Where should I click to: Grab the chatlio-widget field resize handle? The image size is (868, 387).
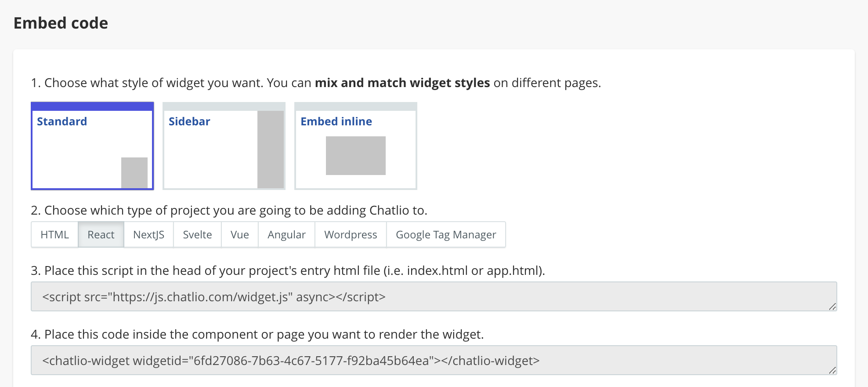[832, 370]
